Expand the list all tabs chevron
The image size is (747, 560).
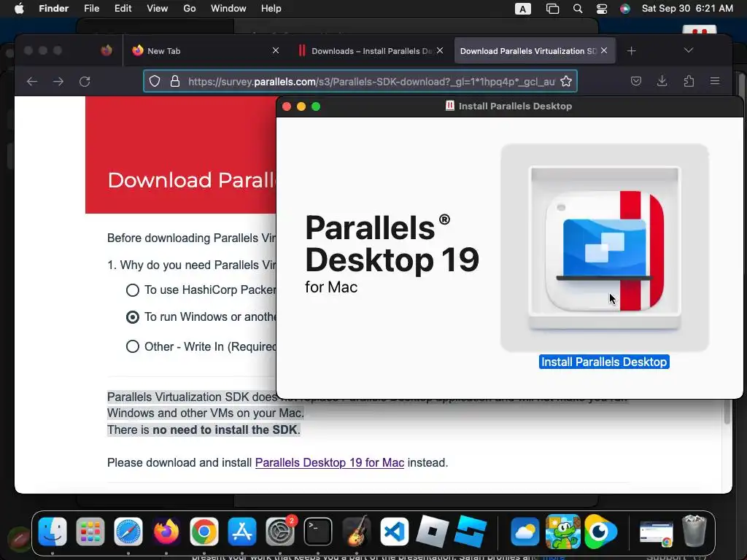(x=689, y=50)
